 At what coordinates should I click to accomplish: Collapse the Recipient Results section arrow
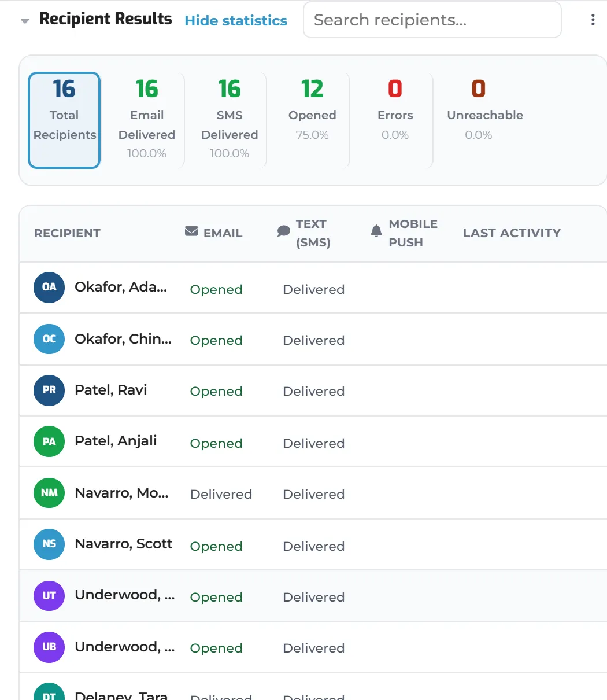[25, 21]
